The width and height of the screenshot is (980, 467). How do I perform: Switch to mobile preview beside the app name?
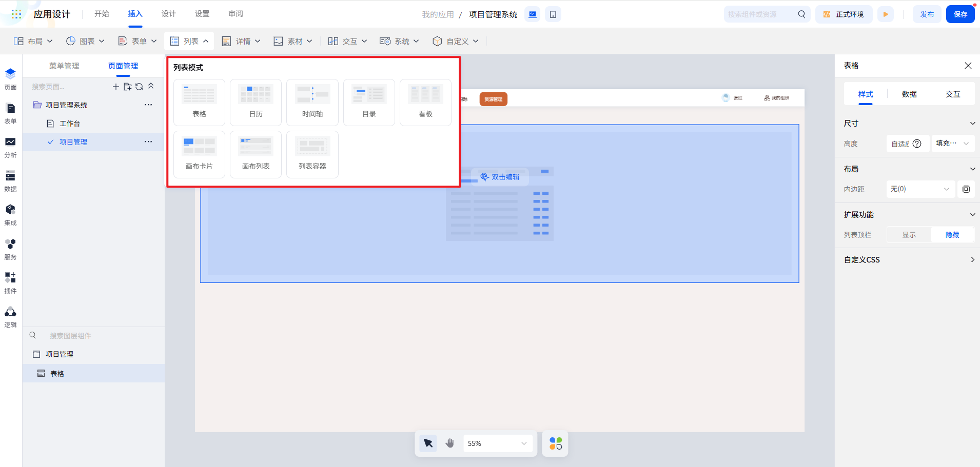coord(553,14)
